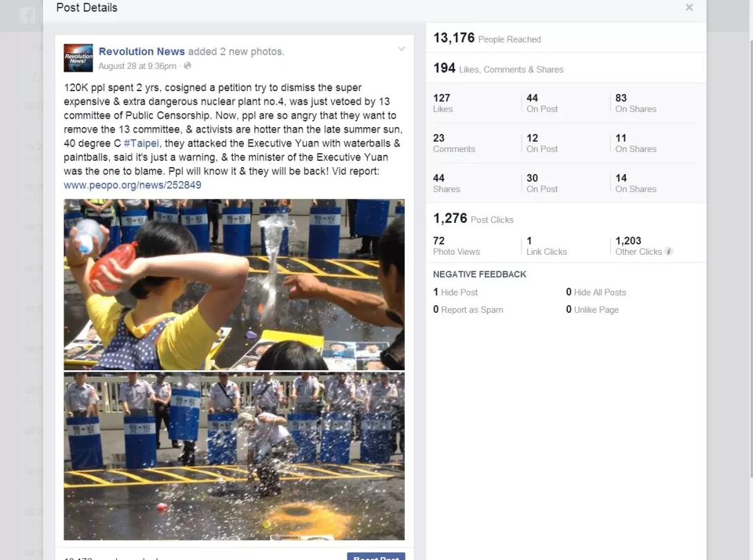
Task: Click the Boost Post button
Action: click(x=376, y=557)
